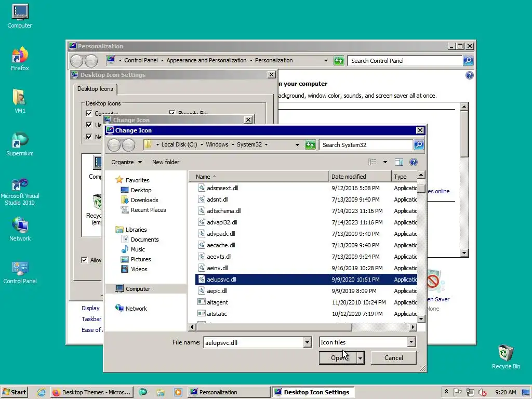Open help in the Change Icon dialog
Screen dimensions: 532x399
[x=413, y=162]
